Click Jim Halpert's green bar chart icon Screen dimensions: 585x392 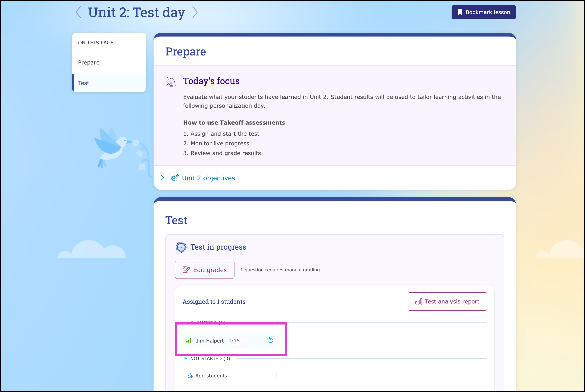(189, 340)
